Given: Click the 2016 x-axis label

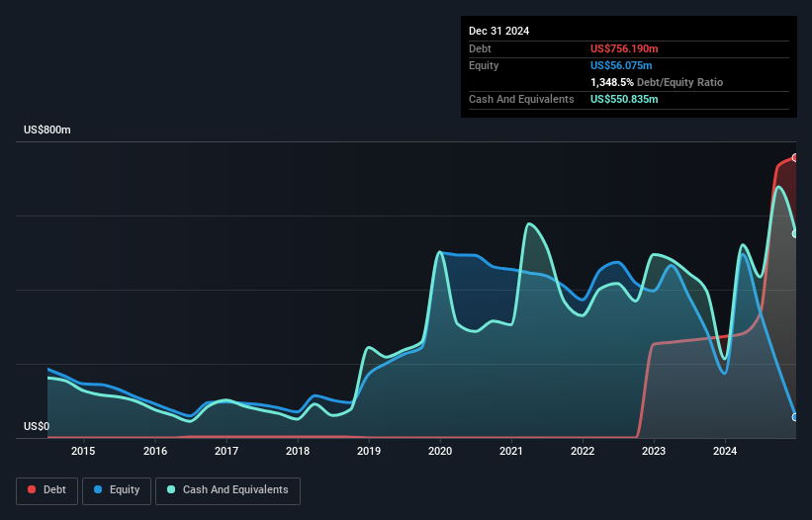Looking at the screenshot, I should (x=155, y=451).
